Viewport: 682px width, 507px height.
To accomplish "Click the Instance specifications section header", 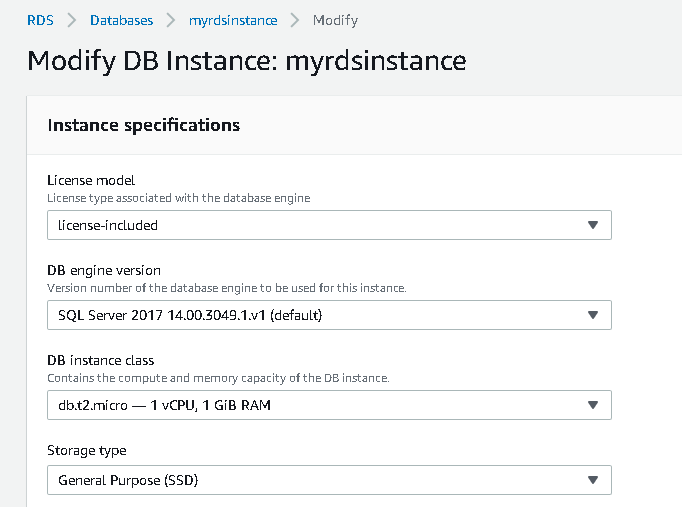I will coord(143,125).
